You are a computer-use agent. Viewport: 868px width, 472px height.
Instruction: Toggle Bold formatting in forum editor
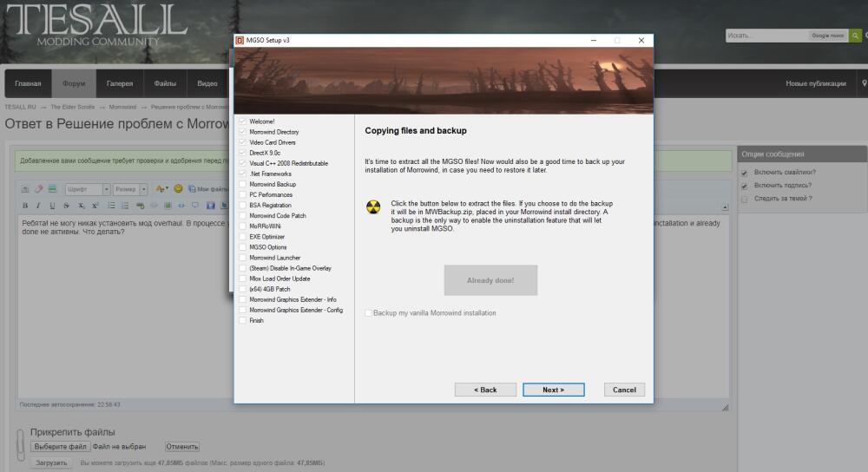25,206
